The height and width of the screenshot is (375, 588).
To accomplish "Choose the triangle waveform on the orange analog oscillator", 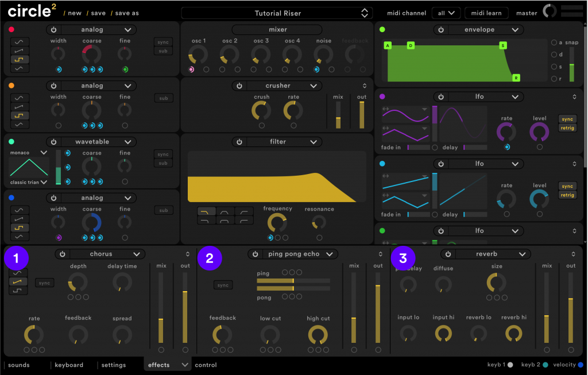I will tap(19, 125).
